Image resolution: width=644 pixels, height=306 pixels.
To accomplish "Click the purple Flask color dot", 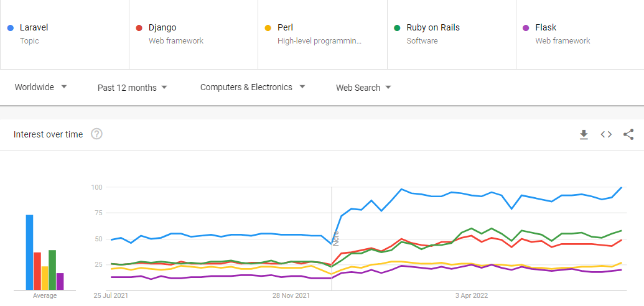I will coord(526,28).
